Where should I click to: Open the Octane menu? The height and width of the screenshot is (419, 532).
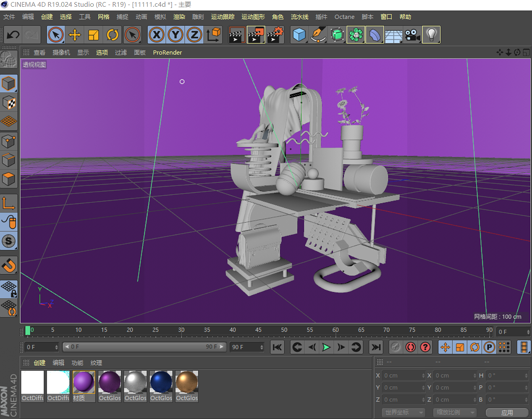tap(344, 17)
